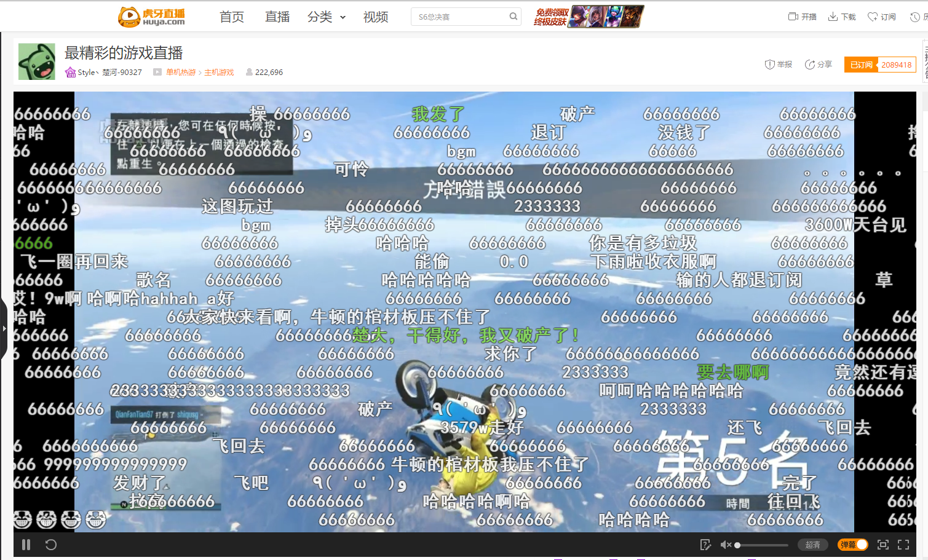Click the search magnifier icon
The width and height of the screenshot is (928, 560).
[x=513, y=17]
